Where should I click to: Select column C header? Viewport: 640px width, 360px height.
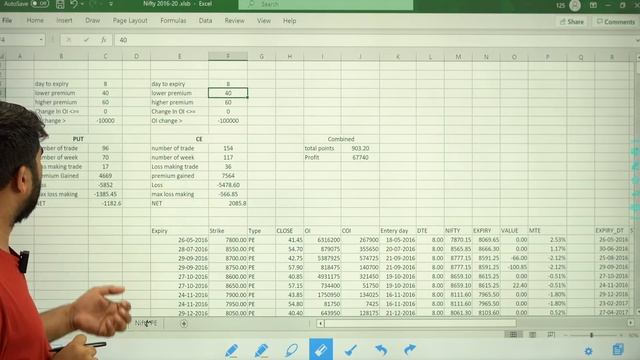(105, 56)
